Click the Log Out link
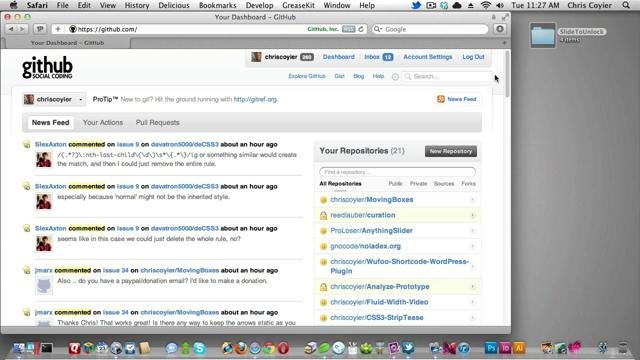 [473, 57]
